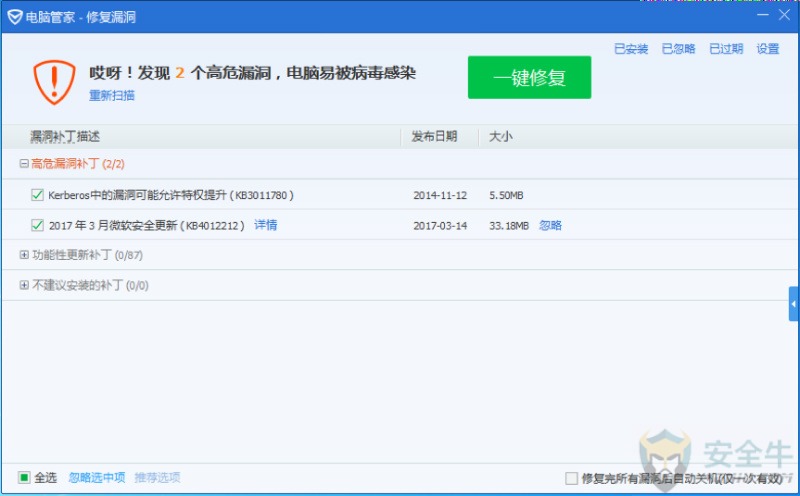800x496 pixels.
Task: Sort by the 大小 column header
Action: click(x=501, y=136)
